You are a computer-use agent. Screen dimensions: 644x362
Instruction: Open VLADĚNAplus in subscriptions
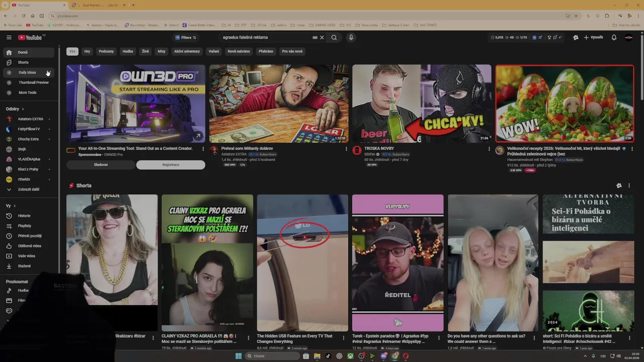point(29,159)
